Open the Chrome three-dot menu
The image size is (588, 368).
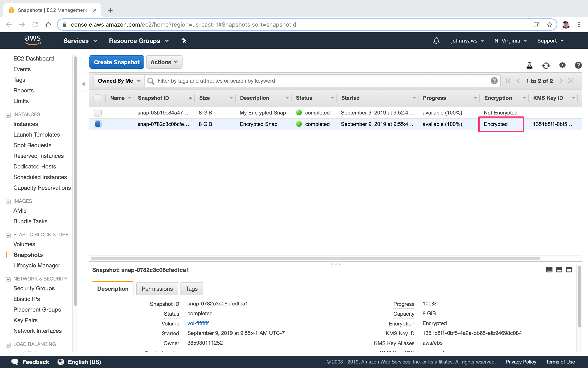579,25
